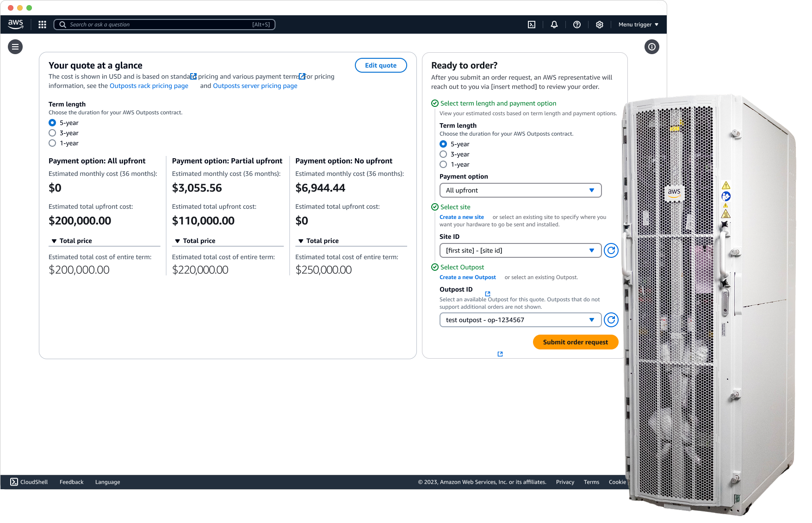Image resolution: width=812 pixels, height=523 pixels.
Task: Open the info panel circle icon
Action: point(652,47)
